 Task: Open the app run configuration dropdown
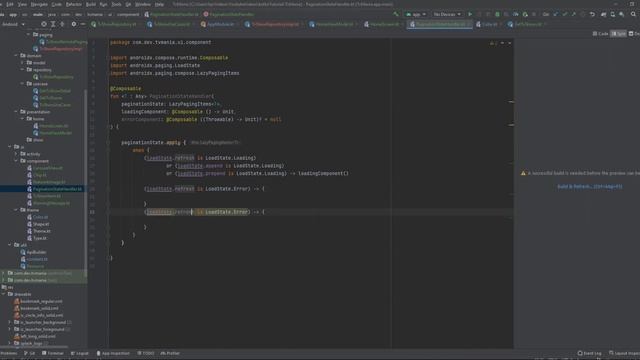(x=416, y=14)
